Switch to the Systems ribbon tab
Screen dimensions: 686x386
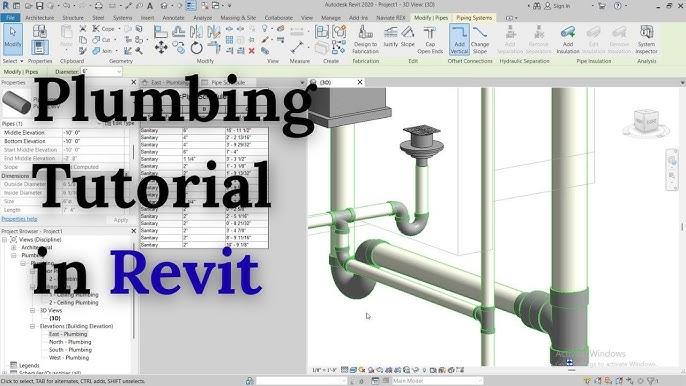click(x=122, y=18)
